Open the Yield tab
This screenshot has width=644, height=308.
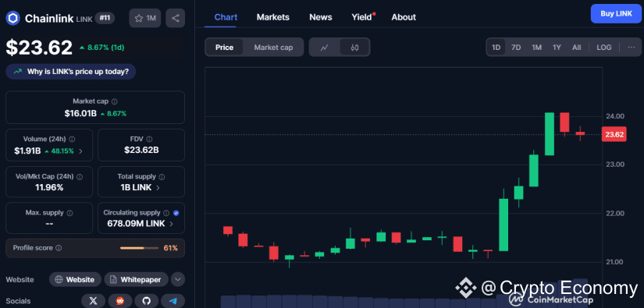coord(363,17)
